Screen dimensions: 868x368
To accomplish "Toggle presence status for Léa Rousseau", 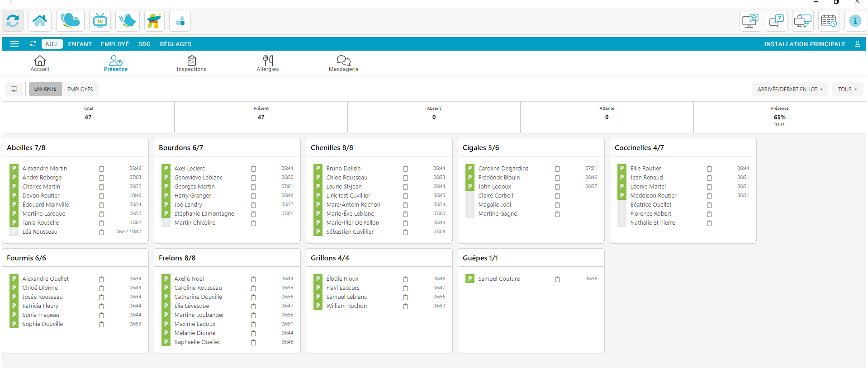I will coord(14,231).
